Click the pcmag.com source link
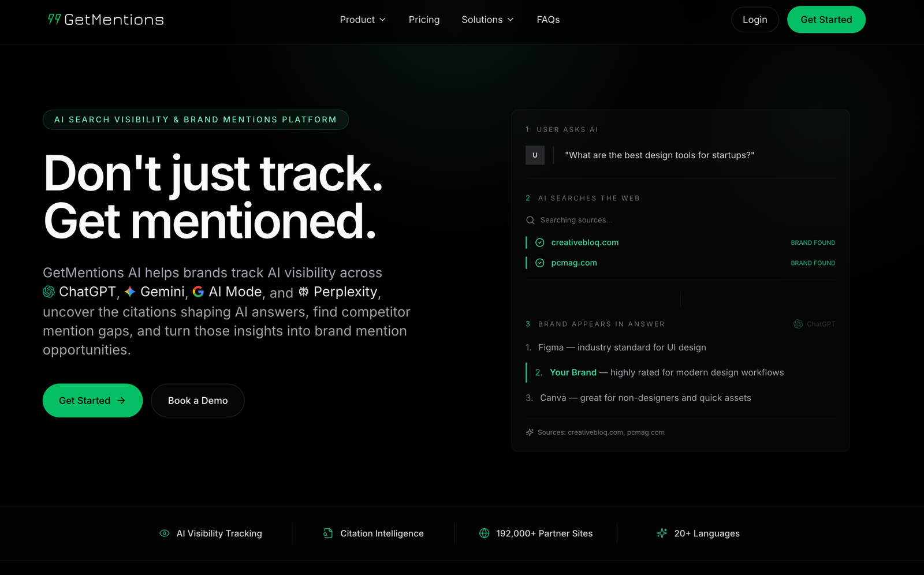Screen dimensions: 924x575 click(573, 263)
